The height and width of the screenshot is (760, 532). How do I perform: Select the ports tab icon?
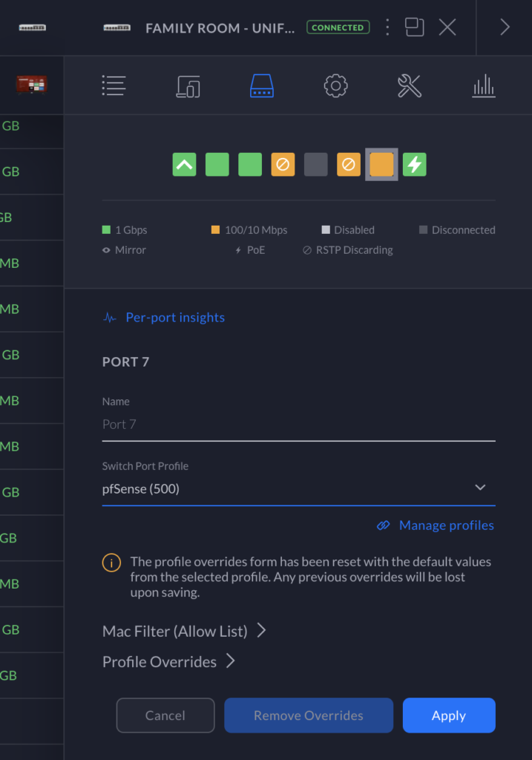pyautogui.click(x=261, y=86)
